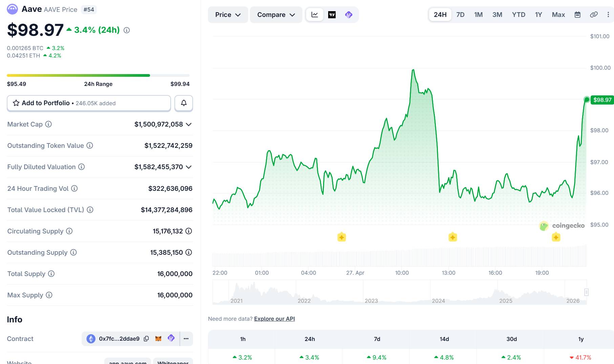
Task: Click the Market Cap info tooltip icon
Action: [x=48, y=124]
